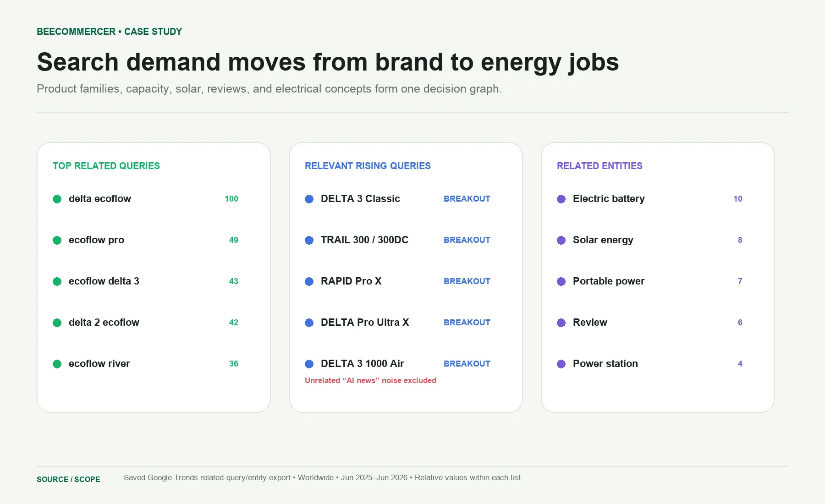The width and height of the screenshot is (825, 504).
Task: Select the "ecoflow pro" query
Action: pos(96,240)
